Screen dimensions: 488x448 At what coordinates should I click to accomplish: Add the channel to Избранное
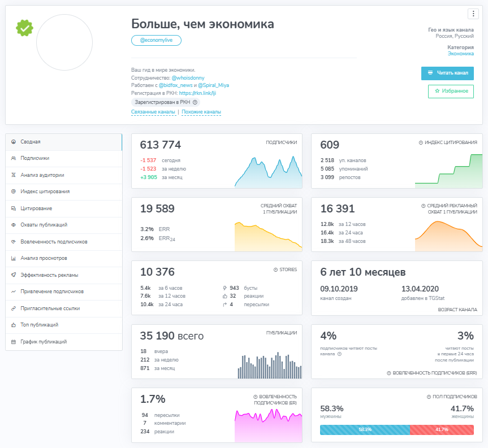[x=451, y=91]
